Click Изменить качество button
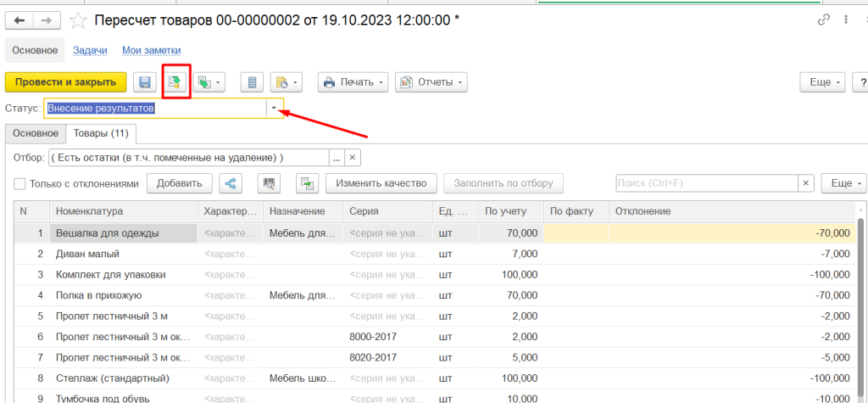This screenshot has height=403, width=868. point(381,183)
